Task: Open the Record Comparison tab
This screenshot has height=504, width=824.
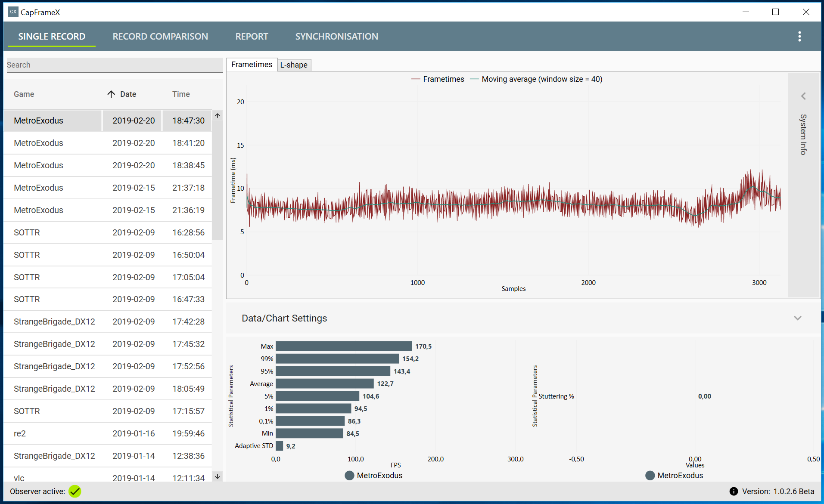Action: [x=160, y=37]
